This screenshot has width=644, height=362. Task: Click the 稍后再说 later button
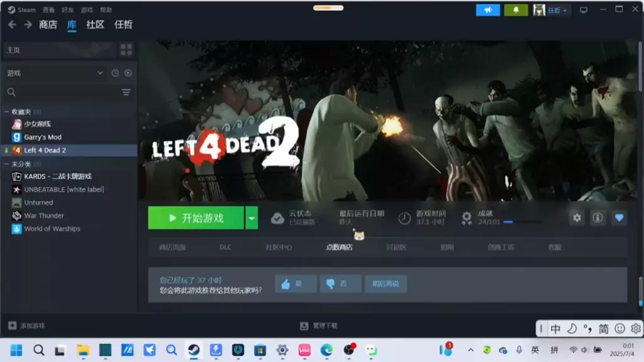(386, 283)
